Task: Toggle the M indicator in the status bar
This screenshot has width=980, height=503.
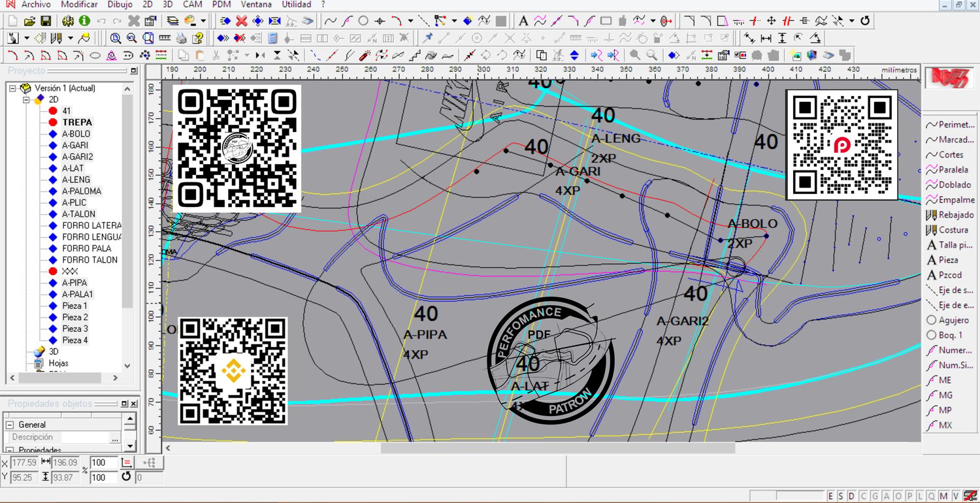Action: (x=945, y=496)
